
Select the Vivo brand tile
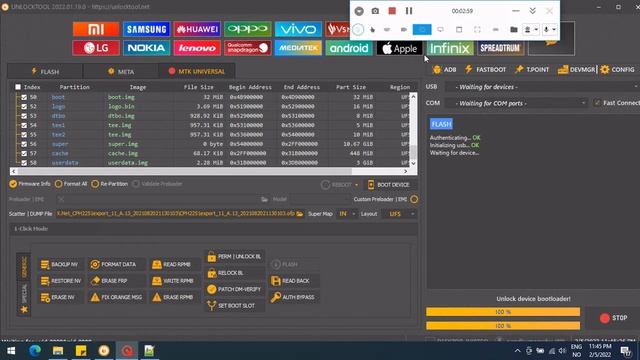click(x=298, y=29)
